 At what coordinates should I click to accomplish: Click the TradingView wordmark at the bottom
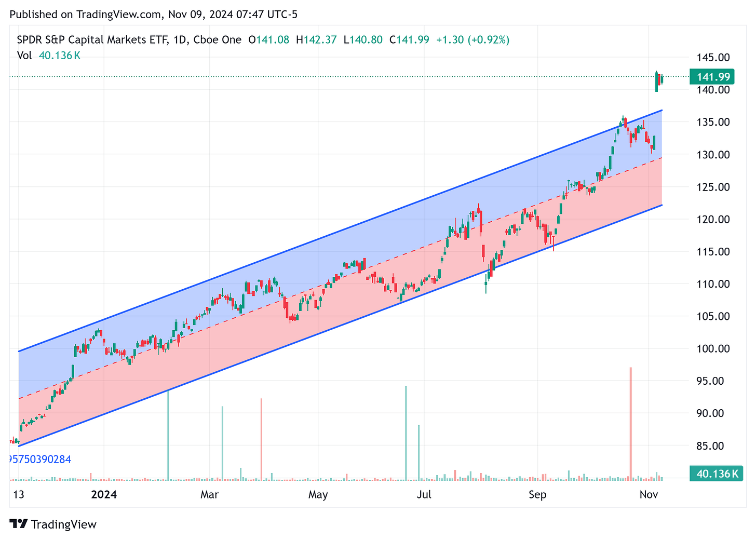pyautogui.click(x=65, y=524)
